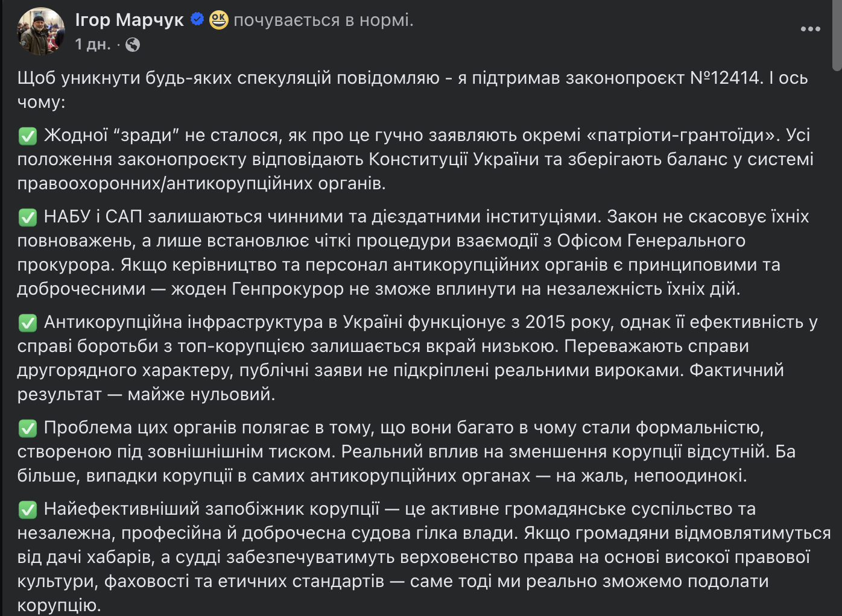The height and width of the screenshot is (616, 842).
Task: Click the final word "корупцію." of post
Action: 59,605
